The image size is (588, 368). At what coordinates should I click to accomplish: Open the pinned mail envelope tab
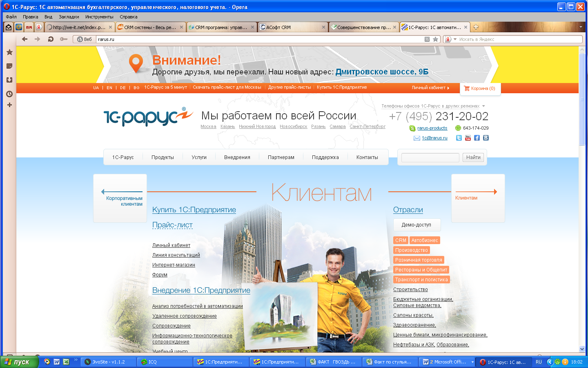click(8, 27)
